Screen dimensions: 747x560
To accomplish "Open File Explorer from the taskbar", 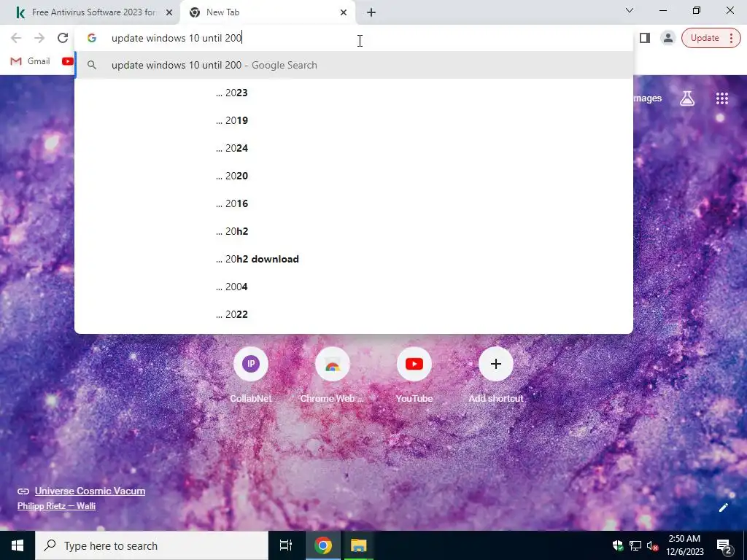I will (x=358, y=545).
